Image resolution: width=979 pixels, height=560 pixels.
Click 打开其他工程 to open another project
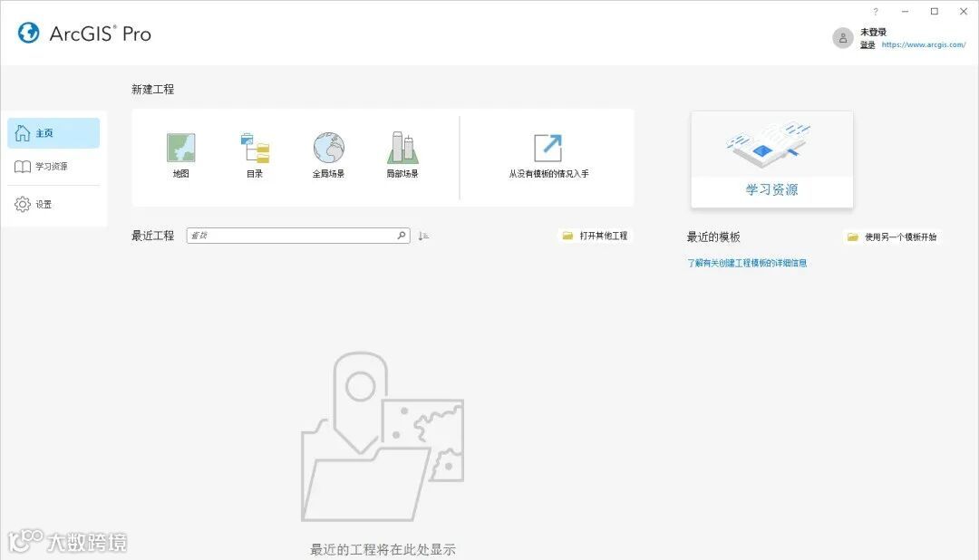coord(595,236)
